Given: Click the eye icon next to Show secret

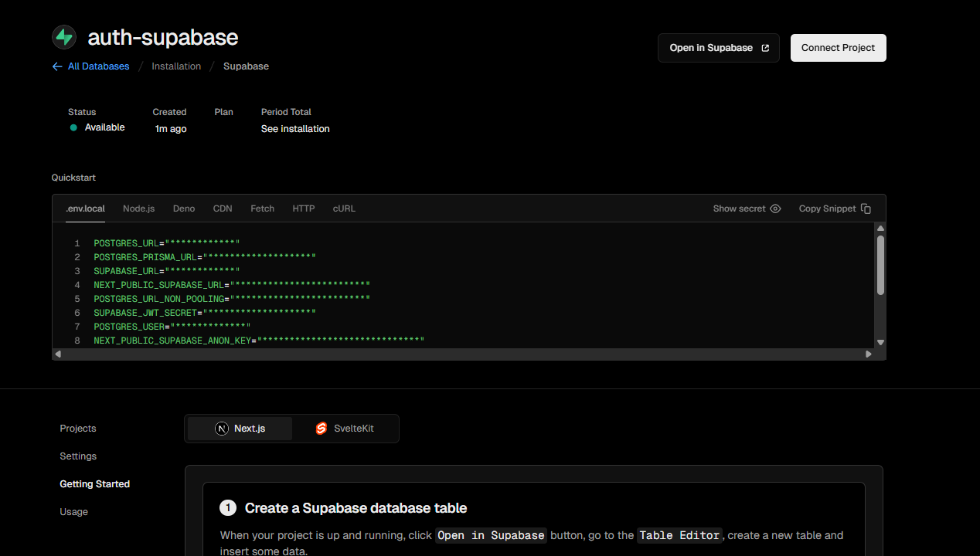Looking at the screenshot, I should [776, 208].
